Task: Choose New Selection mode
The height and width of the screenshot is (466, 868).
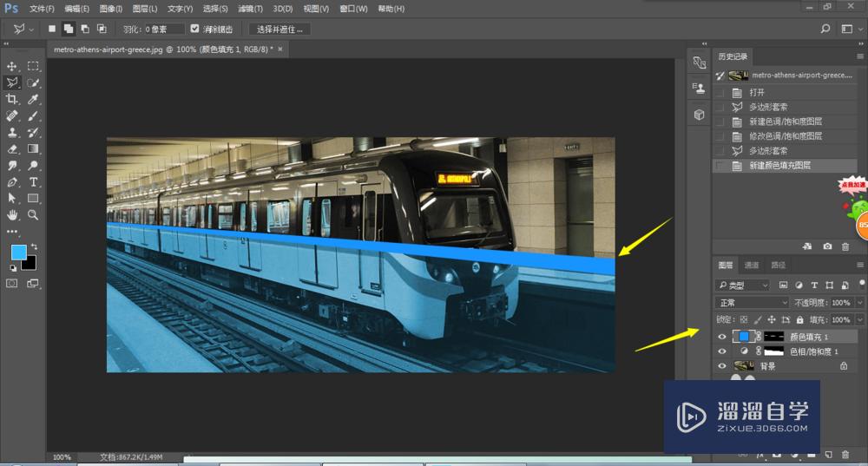Action: [x=51, y=29]
